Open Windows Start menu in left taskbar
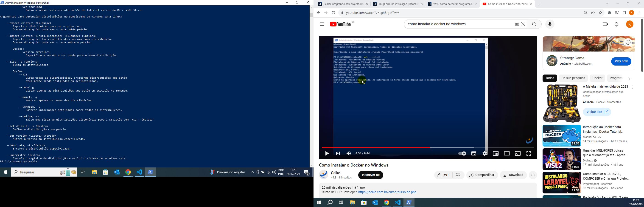This screenshot has height=207, width=644. coord(5,172)
